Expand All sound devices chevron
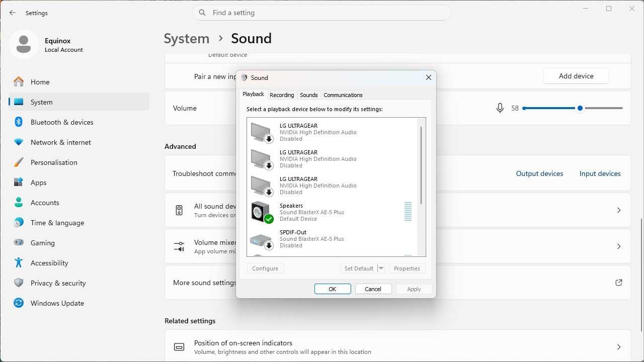This screenshot has height=362, width=644. coord(619,210)
